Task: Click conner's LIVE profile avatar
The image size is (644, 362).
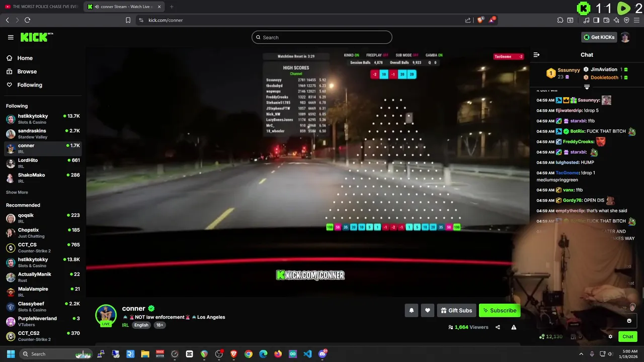Action: (106, 316)
